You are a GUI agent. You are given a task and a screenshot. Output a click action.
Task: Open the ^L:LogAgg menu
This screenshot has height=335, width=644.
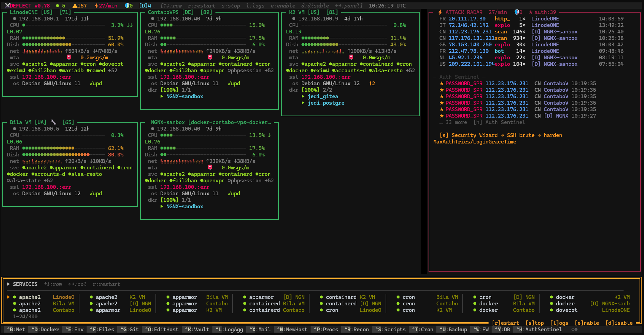(229, 330)
